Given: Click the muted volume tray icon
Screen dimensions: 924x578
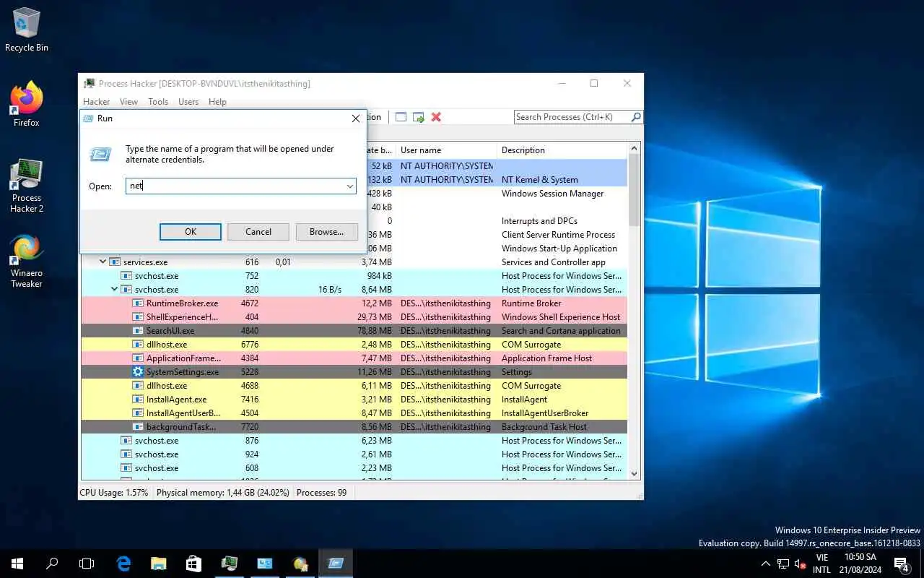Looking at the screenshot, I should pyautogui.click(x=801, y=564).
